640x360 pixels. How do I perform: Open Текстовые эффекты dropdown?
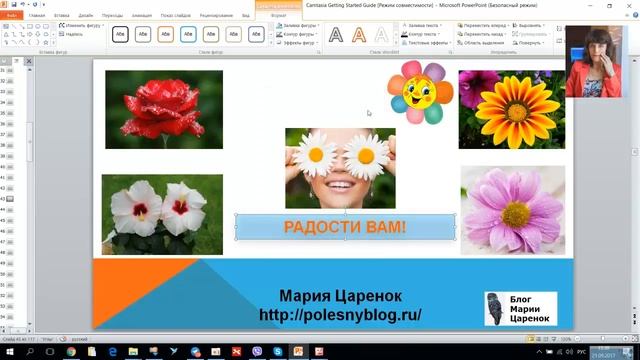pyautogui.click(x=427, y=42)
